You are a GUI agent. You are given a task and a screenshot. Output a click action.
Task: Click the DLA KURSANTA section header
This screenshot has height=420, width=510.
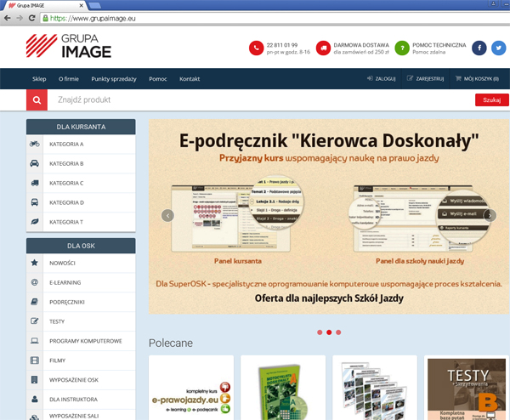click(x=81, y=127)
